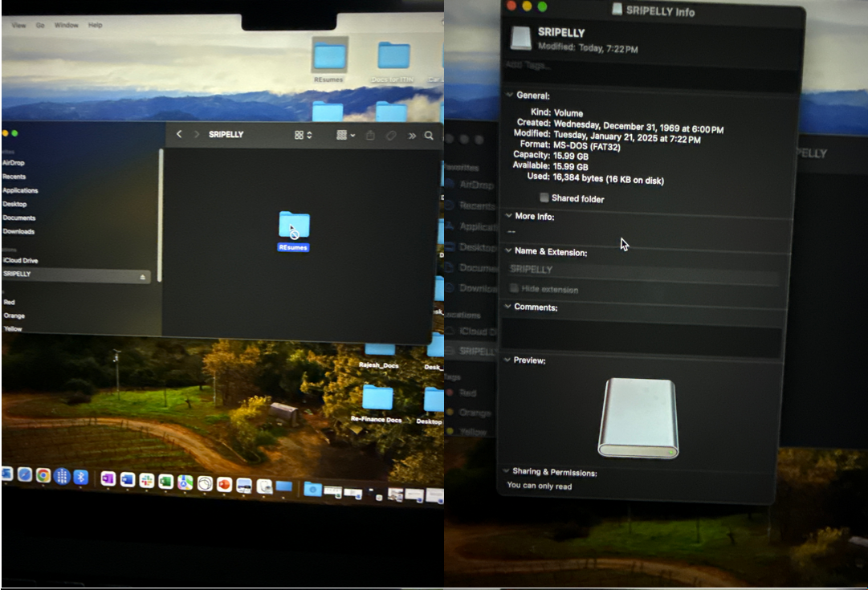Select the Yellow tag in sidebar

pos(13,329)
